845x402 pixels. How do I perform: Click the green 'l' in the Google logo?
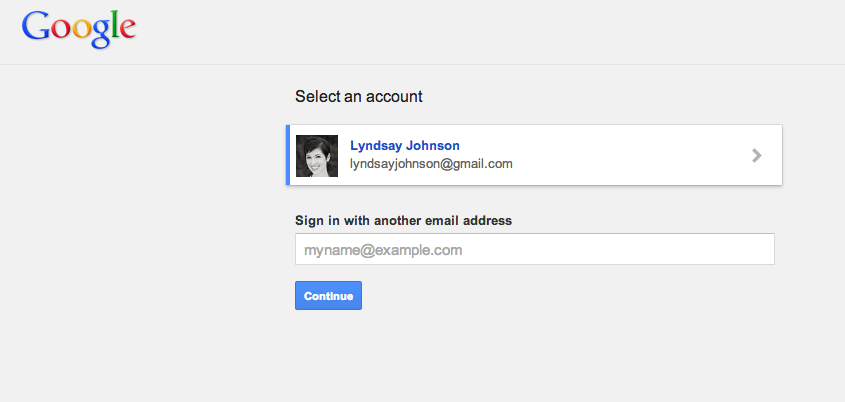pyautogui.click(x=114, y=25)
